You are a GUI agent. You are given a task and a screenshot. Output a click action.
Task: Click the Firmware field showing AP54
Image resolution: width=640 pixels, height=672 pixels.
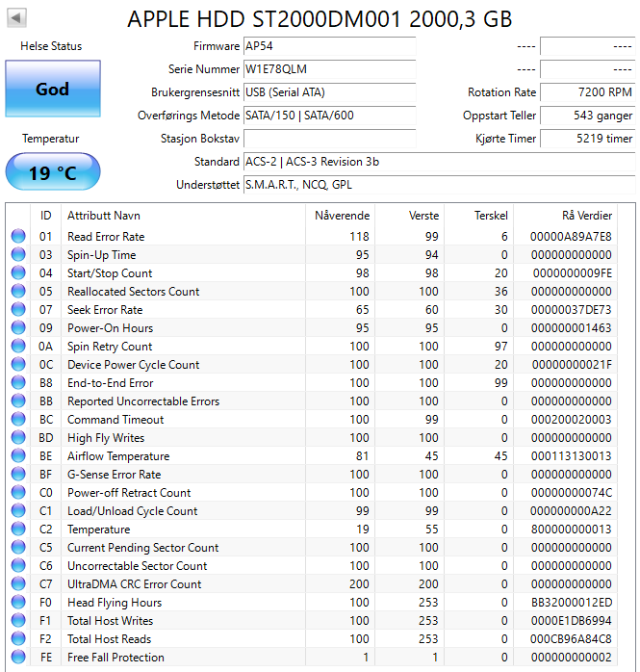329,46
